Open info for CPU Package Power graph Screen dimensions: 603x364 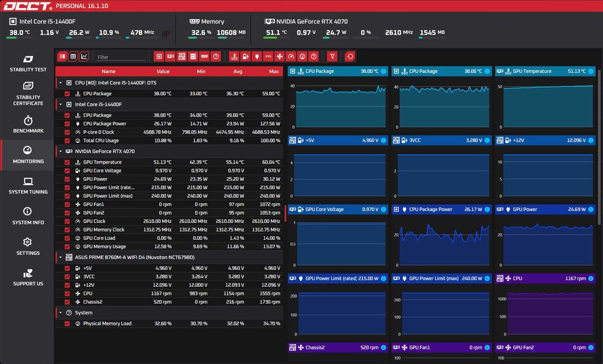(x=487, y=210)
